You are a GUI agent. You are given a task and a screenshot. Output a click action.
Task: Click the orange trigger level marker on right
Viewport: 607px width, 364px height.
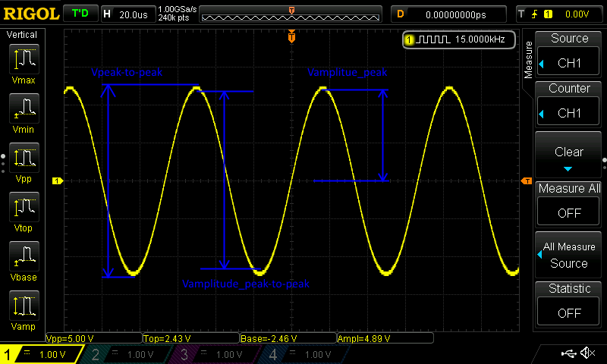pos(525,180)
